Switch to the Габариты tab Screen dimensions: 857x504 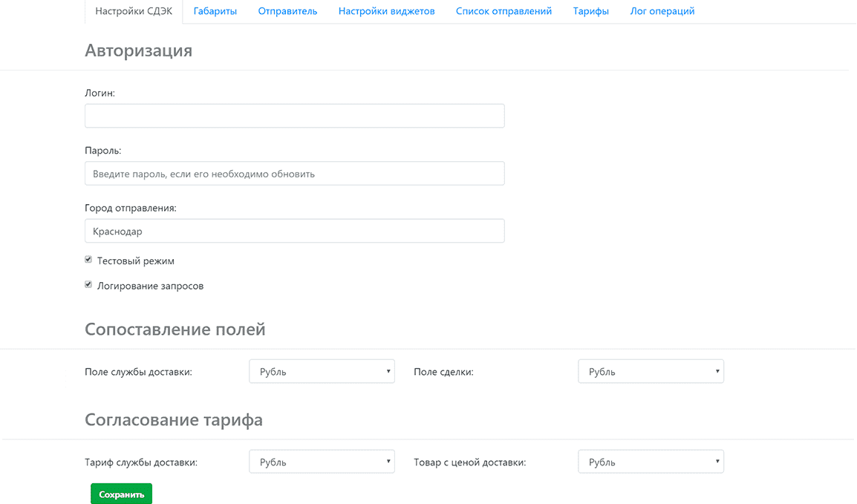[215, 11]
